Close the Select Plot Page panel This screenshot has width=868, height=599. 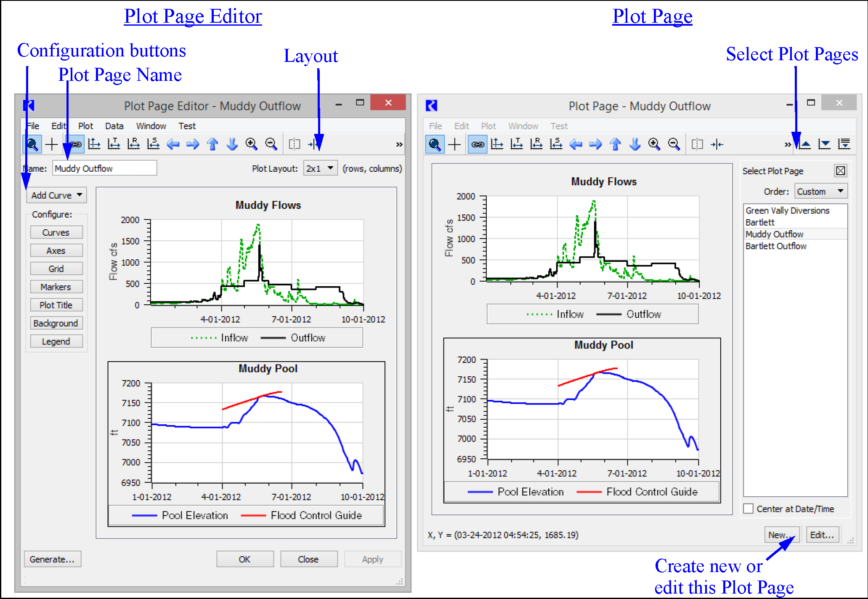click(840, 170)
